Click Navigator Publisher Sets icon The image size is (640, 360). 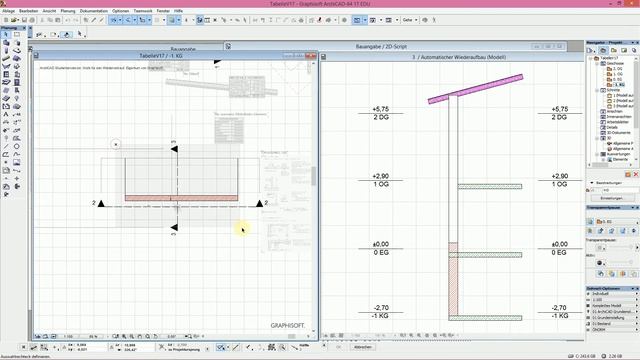(633, 51)
